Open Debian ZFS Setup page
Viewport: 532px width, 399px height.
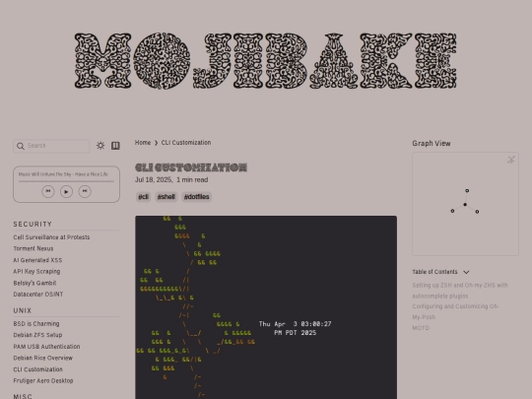pos(37,335)
